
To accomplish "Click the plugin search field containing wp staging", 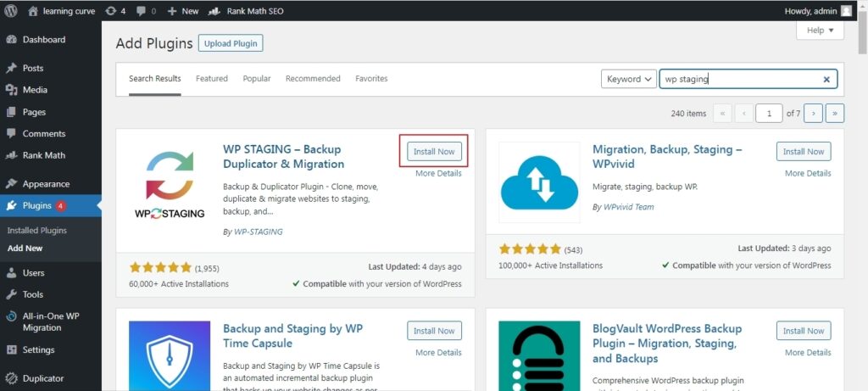I will (x=748, y=79).
